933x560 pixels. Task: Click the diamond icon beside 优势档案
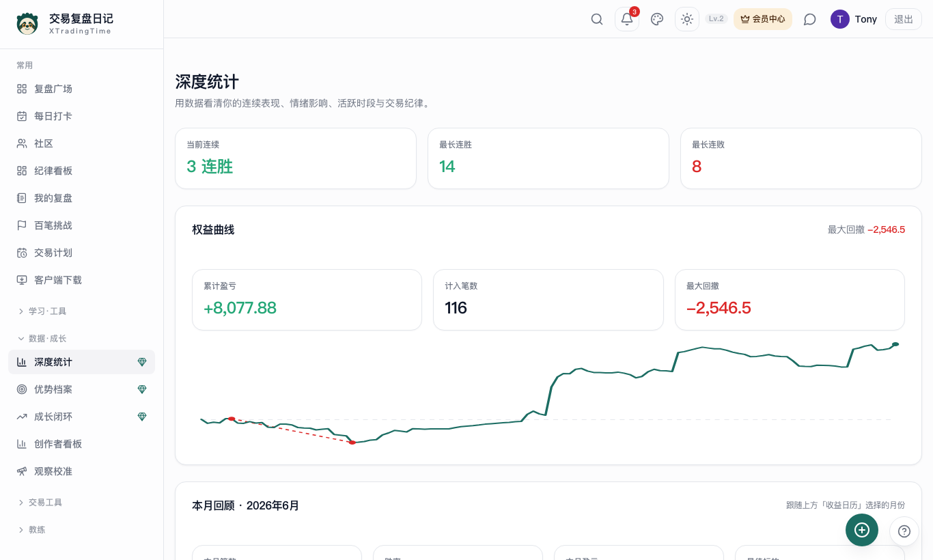(142, 389)
